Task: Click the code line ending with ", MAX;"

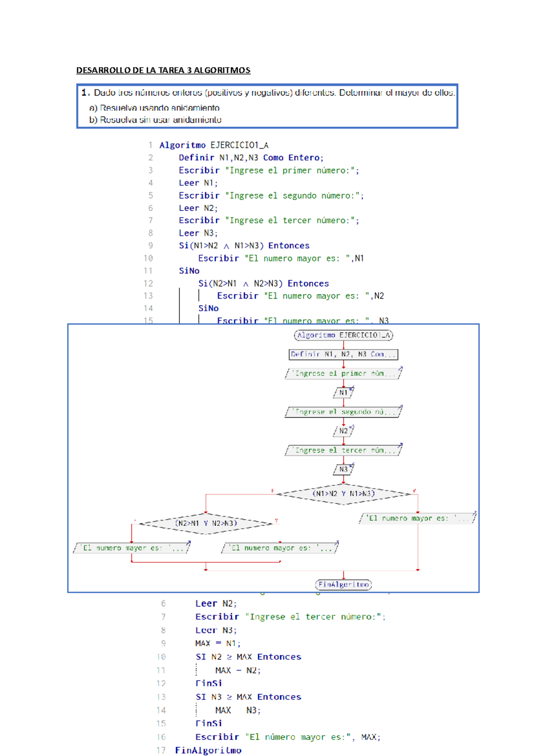Action: [288, 737]
